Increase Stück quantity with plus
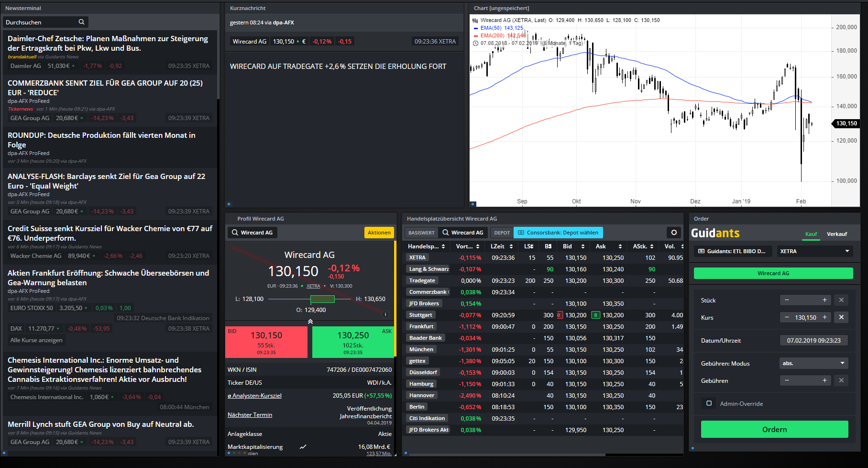The height and width of the screenshot is (468, 868). 824,300
